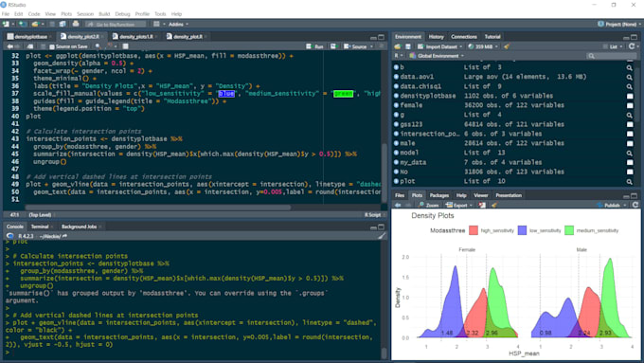Maximize the Source editor pane
The height and width of the screenshot is (363, 644).
tap(381, 37)
